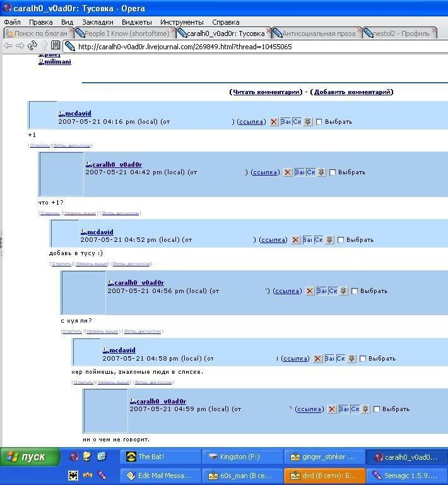
Task: Close the 'Поиск по блогам' tab
Action: (x=71, y=31)
